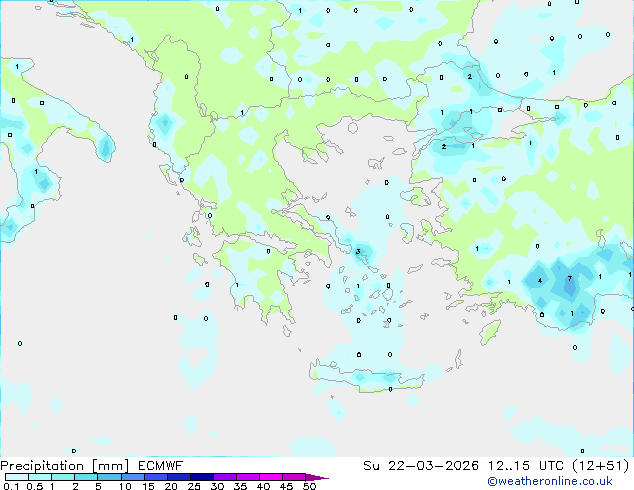The image size is (634, 490).
Task: Click the legend scale label '35'
Action: tap(240, 486)
